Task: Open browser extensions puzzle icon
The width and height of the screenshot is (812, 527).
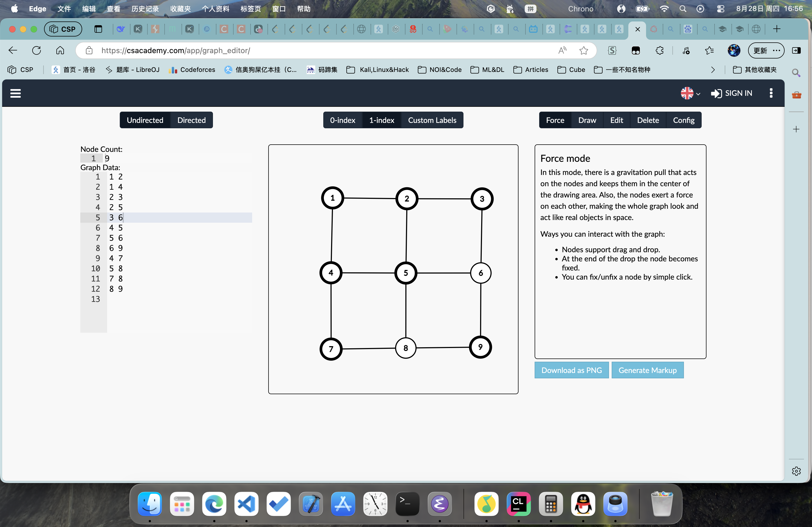Action: 659,50
